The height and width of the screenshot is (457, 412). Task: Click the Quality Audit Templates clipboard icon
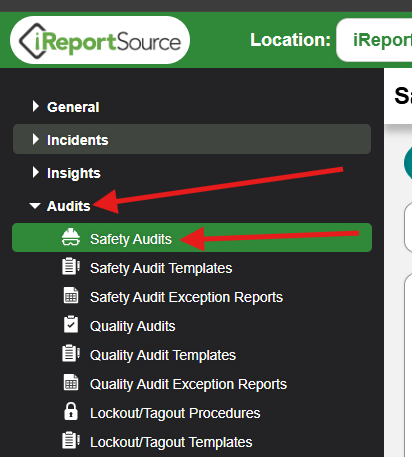coord(71,353)
